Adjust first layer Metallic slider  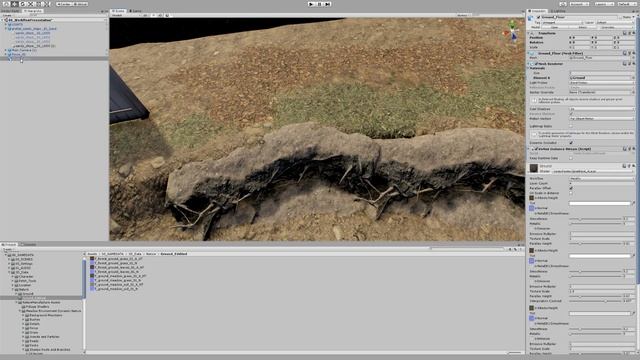click(596, 224)
